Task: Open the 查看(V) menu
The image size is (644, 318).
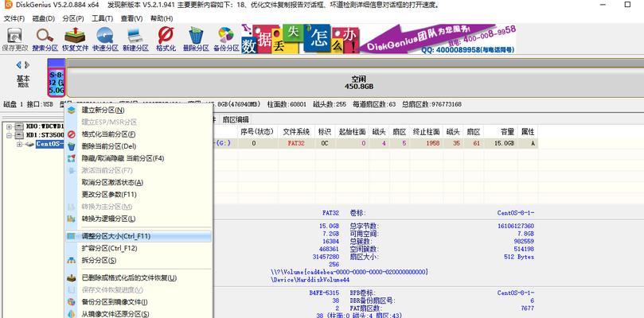Action: pos(131,19)
